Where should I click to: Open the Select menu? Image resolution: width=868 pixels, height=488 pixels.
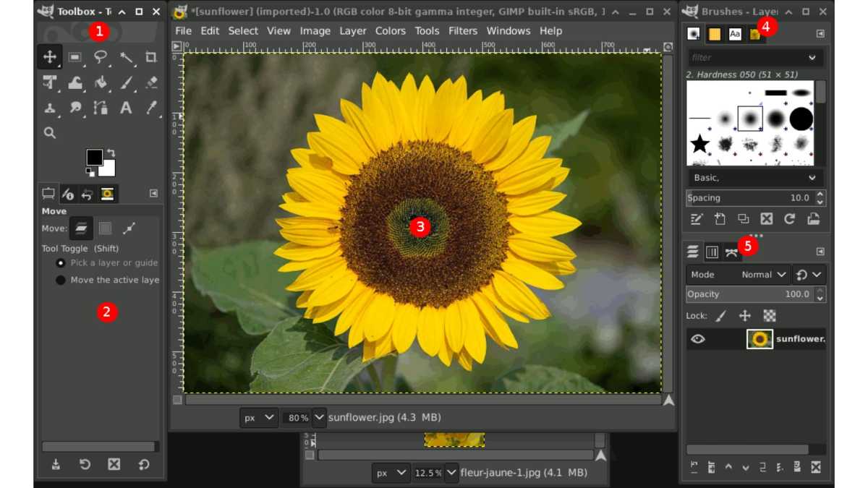click(x=243, y=31)
